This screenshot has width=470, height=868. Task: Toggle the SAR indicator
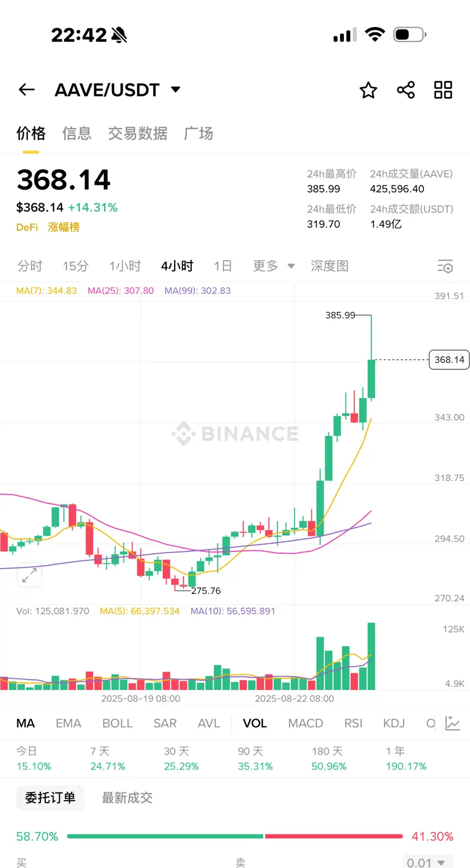pos(165,723)
